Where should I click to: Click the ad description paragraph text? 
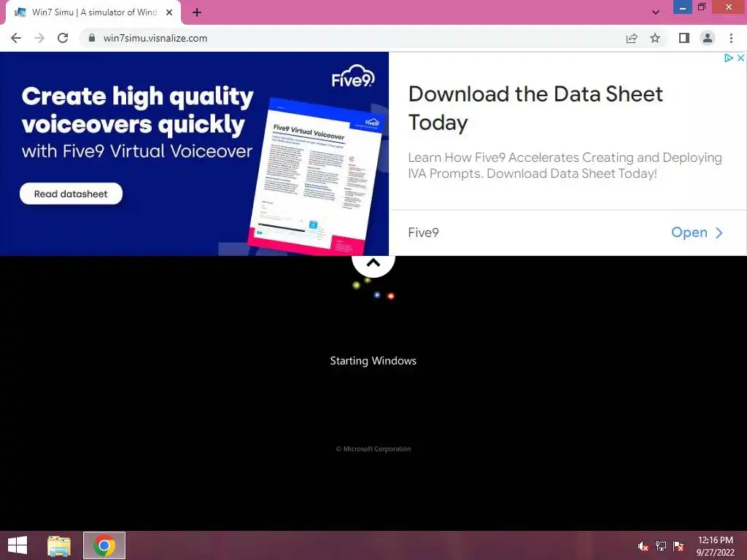(x=565, y=166)
